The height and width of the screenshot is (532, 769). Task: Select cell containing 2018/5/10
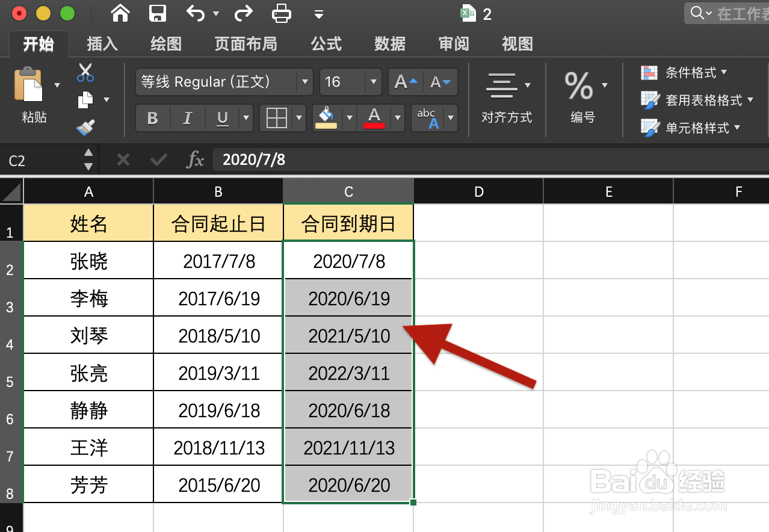pos(218,336)
